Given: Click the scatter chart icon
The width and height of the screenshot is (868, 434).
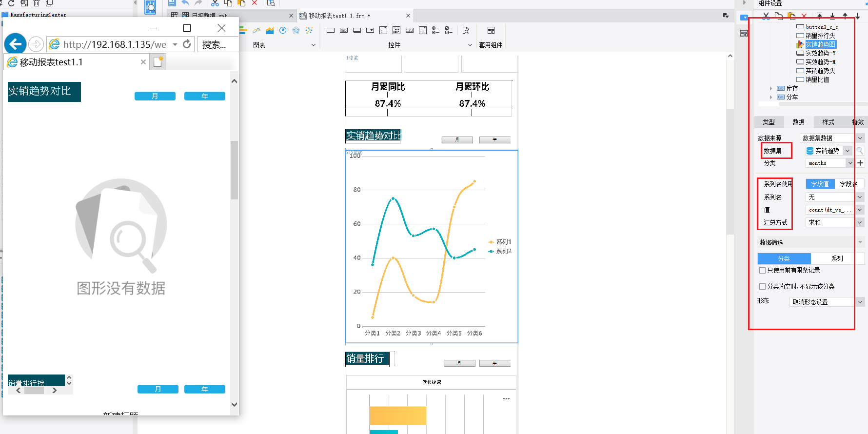Looking at the screenshot, I should [x=309, y=31].
